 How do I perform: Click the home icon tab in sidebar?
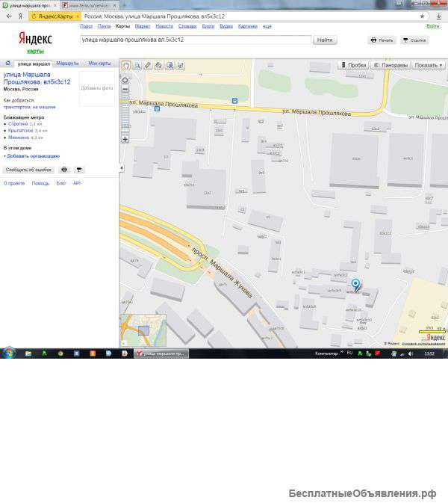(x=8, y=63)
